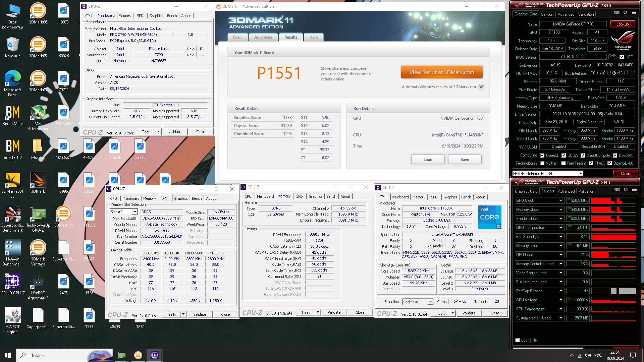
Task: Open the volume control in system tray
Action: point(588,355)
